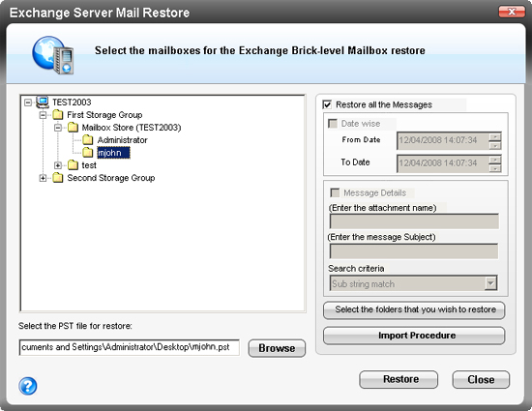Close the dialog with the red X button
This screenshot has height=411, width=532.
[512, 12]
